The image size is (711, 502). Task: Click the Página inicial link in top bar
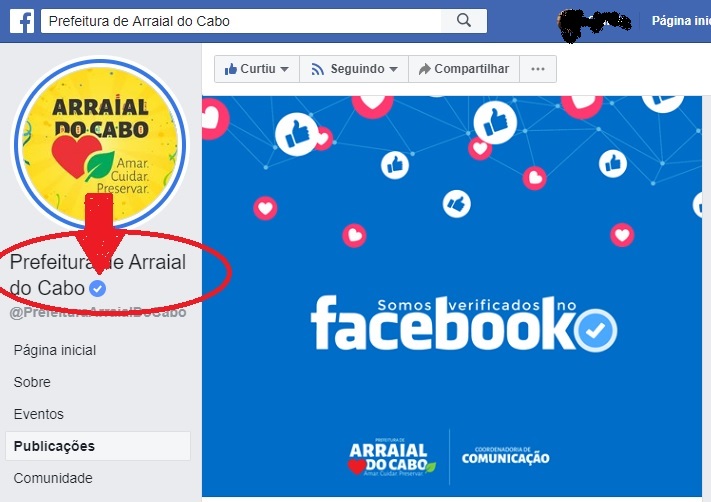point(681,21)
